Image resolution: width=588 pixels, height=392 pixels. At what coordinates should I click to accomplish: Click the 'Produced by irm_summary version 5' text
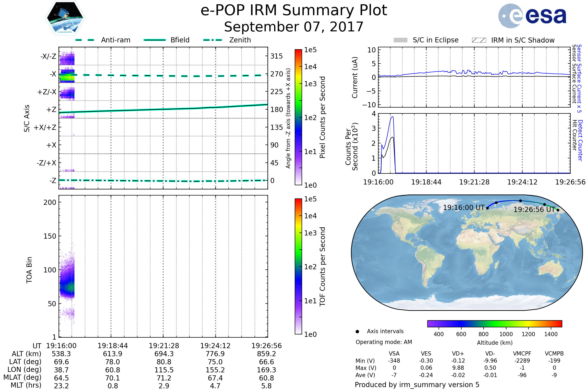coord(417,384)
